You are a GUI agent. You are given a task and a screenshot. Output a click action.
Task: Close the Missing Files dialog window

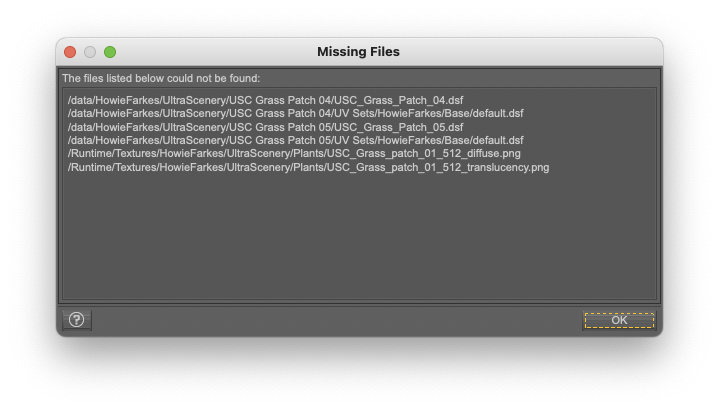point(70,52)
